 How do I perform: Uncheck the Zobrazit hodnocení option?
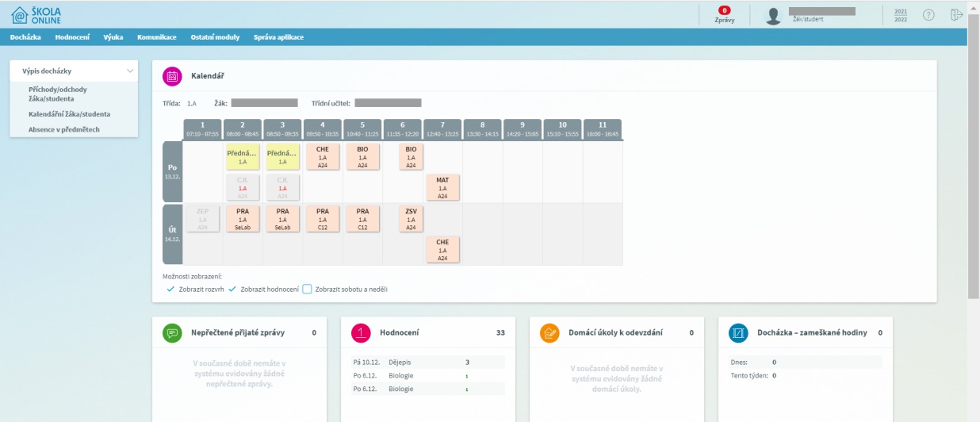[232, 290]
